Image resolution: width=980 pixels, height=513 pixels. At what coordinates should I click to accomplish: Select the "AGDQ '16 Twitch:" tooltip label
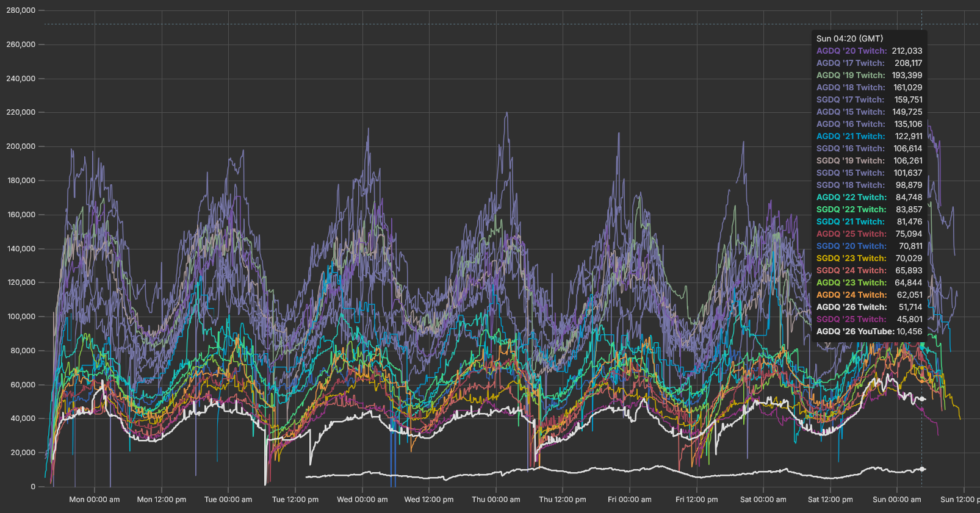[x=851, y=124]
